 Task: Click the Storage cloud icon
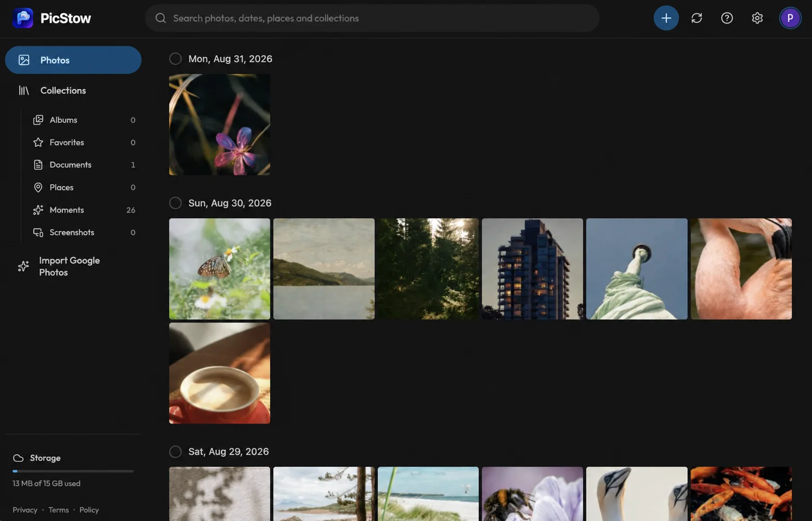18,458
